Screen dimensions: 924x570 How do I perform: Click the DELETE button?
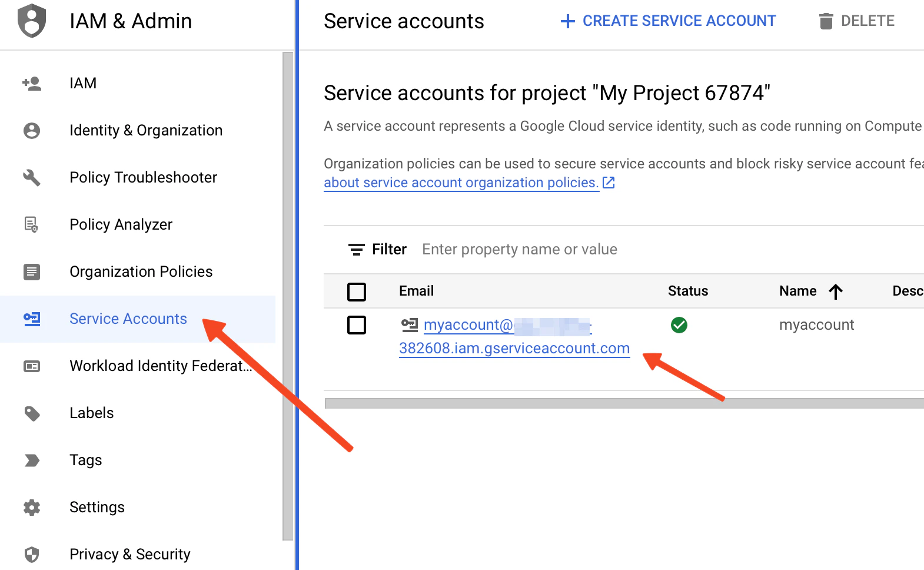coord(857,21)
